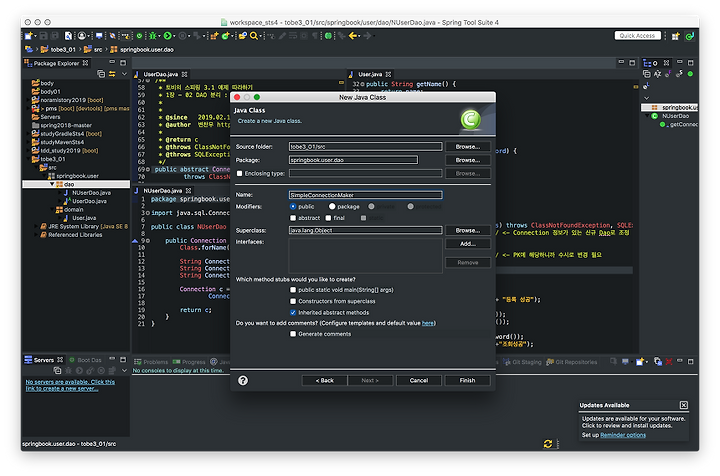This screenshot has height=476, width=720.
Task: Click the yellow sync icon in status bar
Action: coord(547,443)
